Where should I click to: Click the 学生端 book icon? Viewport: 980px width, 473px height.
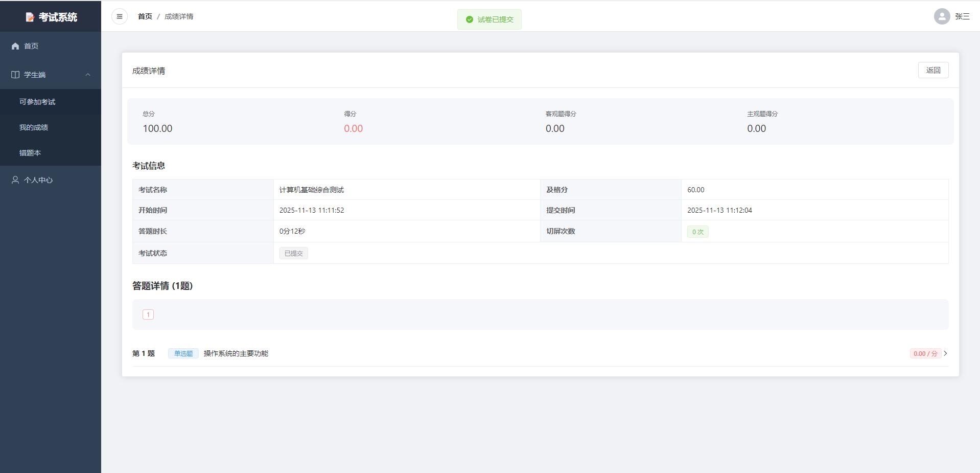(x=15, y=75)
